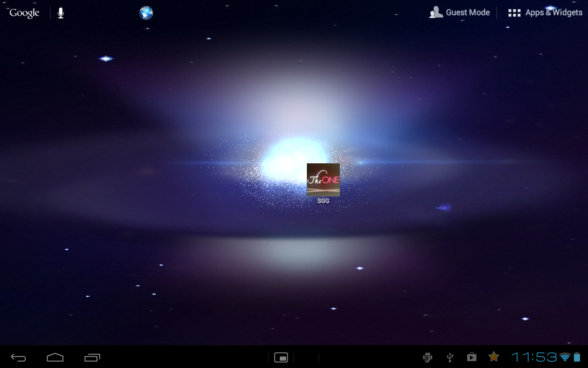
Task: Tap the Guest Mode person icon
Action: (x=436, y=12)
